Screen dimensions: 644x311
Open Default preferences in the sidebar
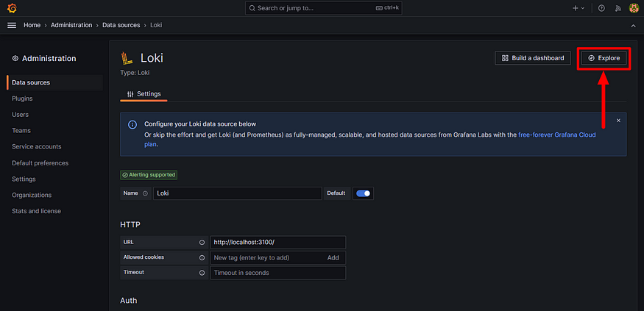pos(40,163)
